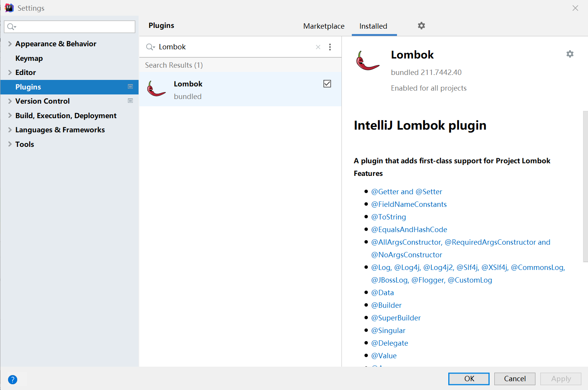Image resolution: width=588 pixels, height=390 pixels.
Task: Close the Settings dialog window
Action: point(575,8)
